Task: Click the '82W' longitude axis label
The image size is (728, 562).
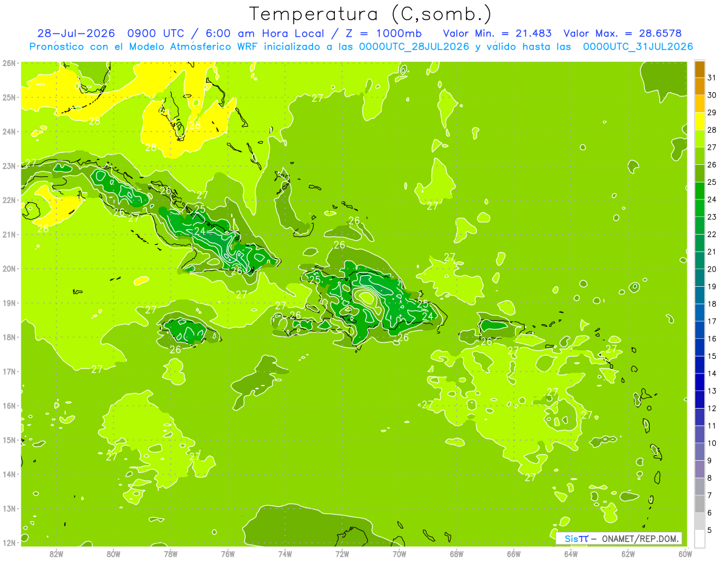Action: tap(56, 554)
